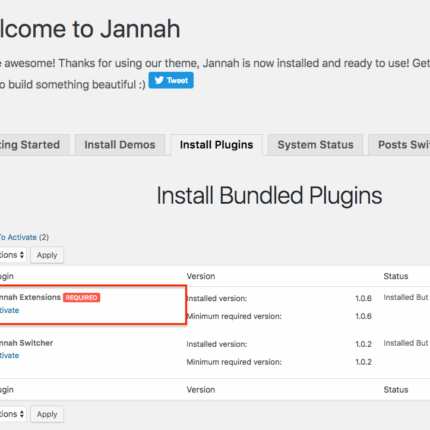Viewport: 430px width, 430px height.
Task: Open the top bulk actions dropdown
Action: [x=12, y=255]
